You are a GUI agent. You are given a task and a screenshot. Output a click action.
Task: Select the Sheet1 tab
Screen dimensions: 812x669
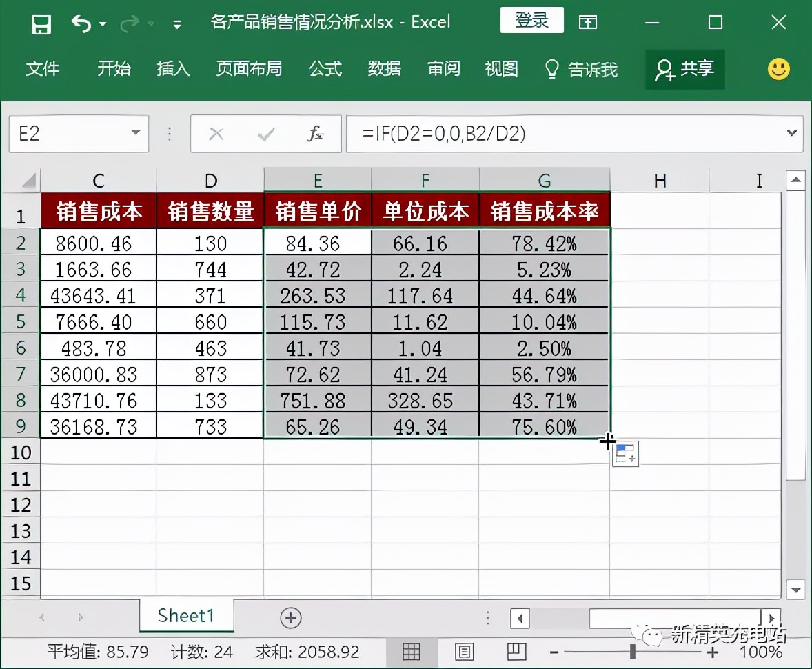[186, 616]
